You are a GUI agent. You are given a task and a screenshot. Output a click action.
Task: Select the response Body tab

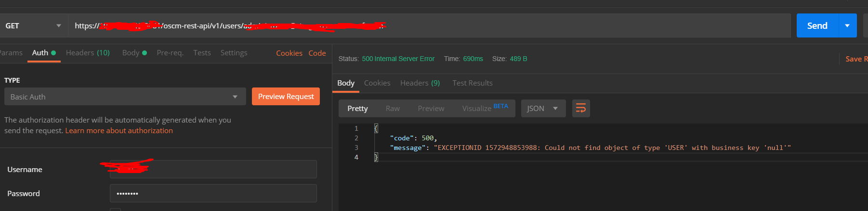click(346, 83)
